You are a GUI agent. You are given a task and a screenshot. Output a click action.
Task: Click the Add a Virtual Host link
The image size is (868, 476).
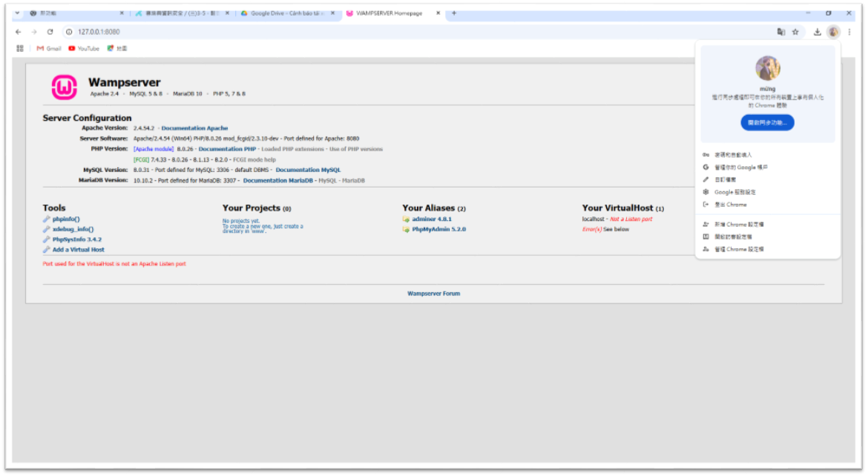coord(78,250)
